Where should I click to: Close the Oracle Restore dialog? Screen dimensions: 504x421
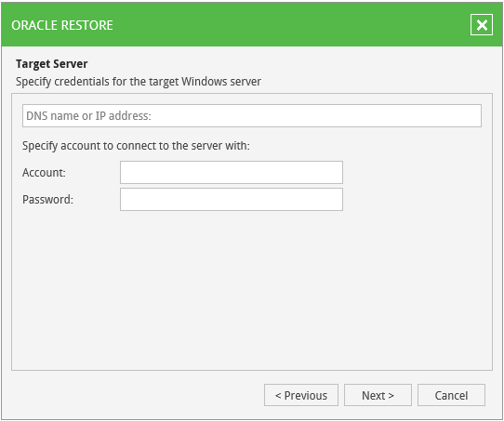[481, 25]
